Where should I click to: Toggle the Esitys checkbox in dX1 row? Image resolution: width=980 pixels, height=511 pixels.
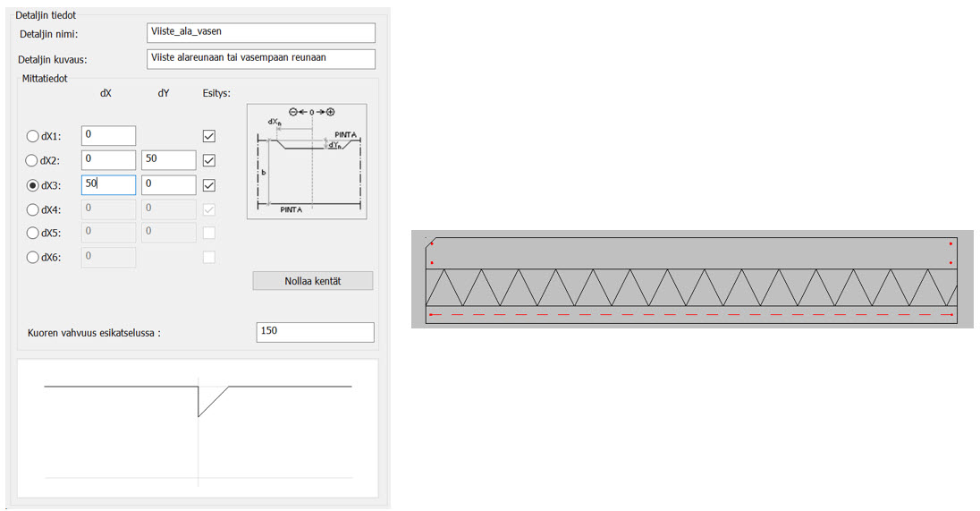[209, 136]
